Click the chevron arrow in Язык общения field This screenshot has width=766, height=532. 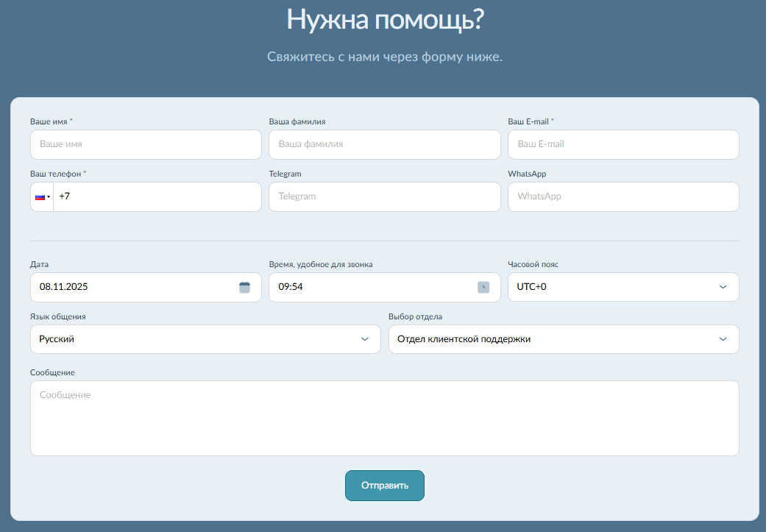(x=364, y=339)
